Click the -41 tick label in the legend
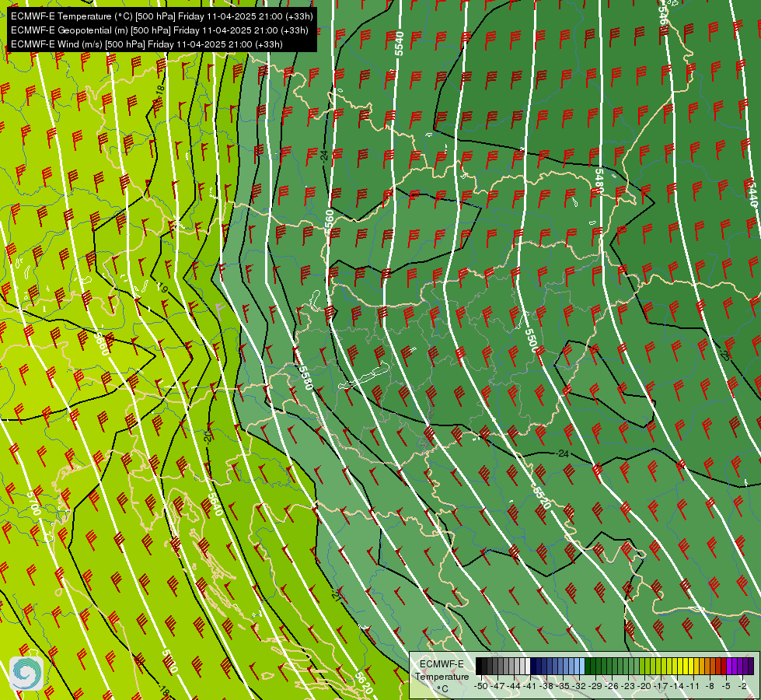The image size is (761, 700). (530, 686)
